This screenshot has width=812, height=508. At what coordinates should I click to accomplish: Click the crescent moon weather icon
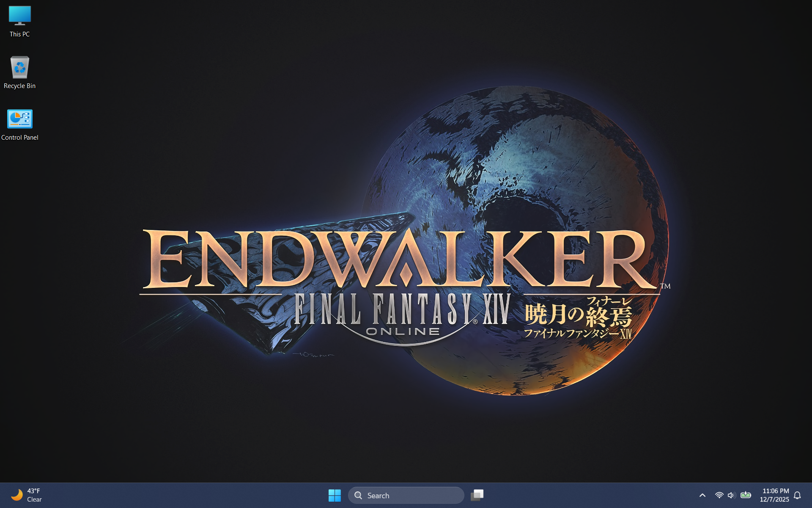pos(17,495)
